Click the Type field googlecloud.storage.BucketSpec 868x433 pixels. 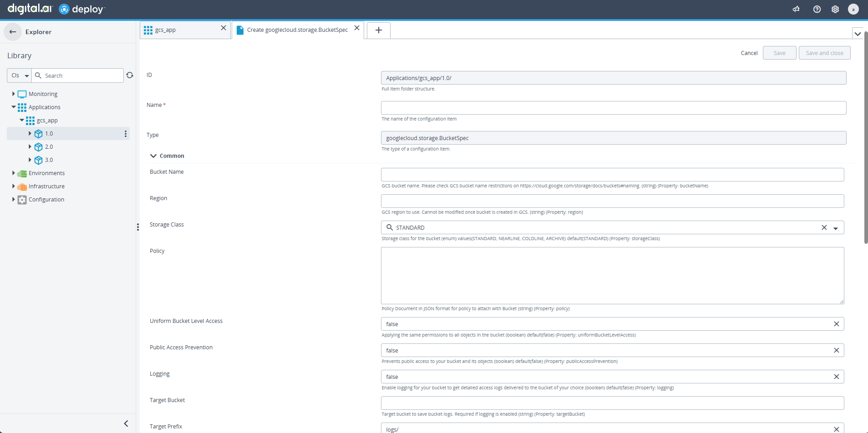coord(614,138)
